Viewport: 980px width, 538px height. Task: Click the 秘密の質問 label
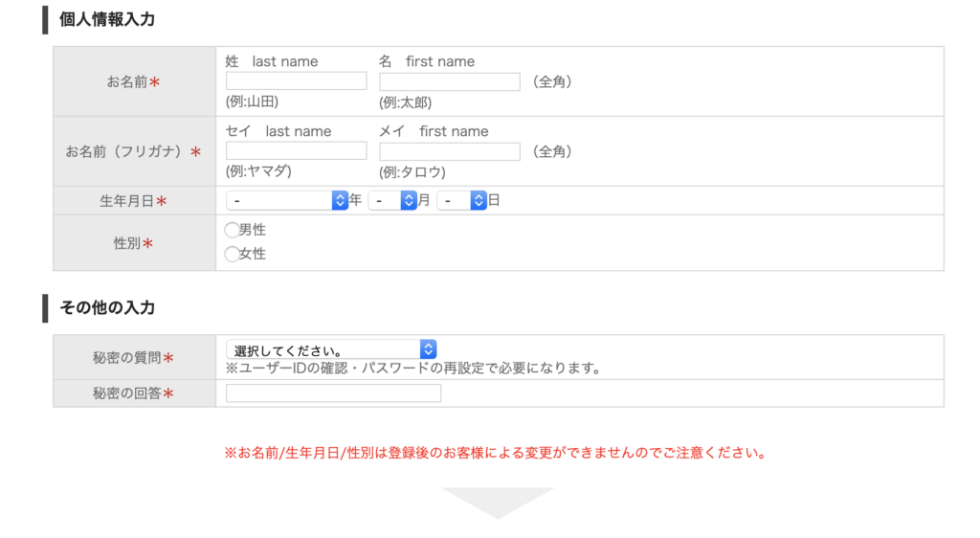pyautogui.click(x=134, y=358)
